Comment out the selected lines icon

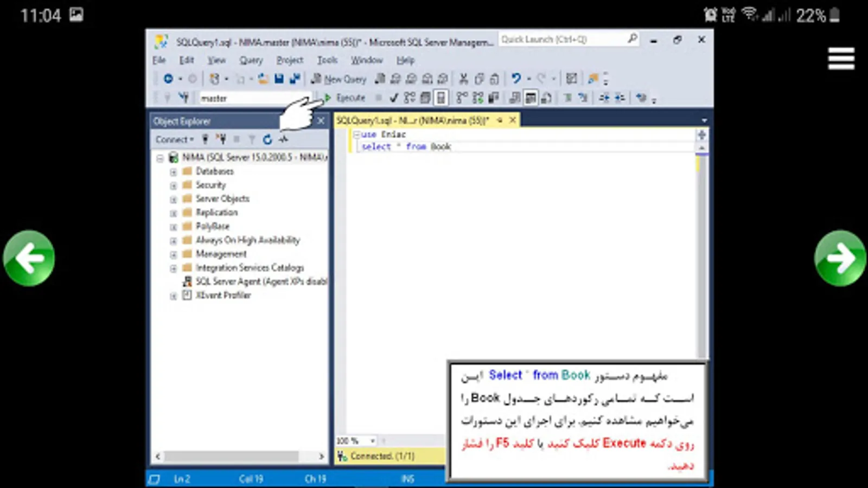(x=567, y=98)
